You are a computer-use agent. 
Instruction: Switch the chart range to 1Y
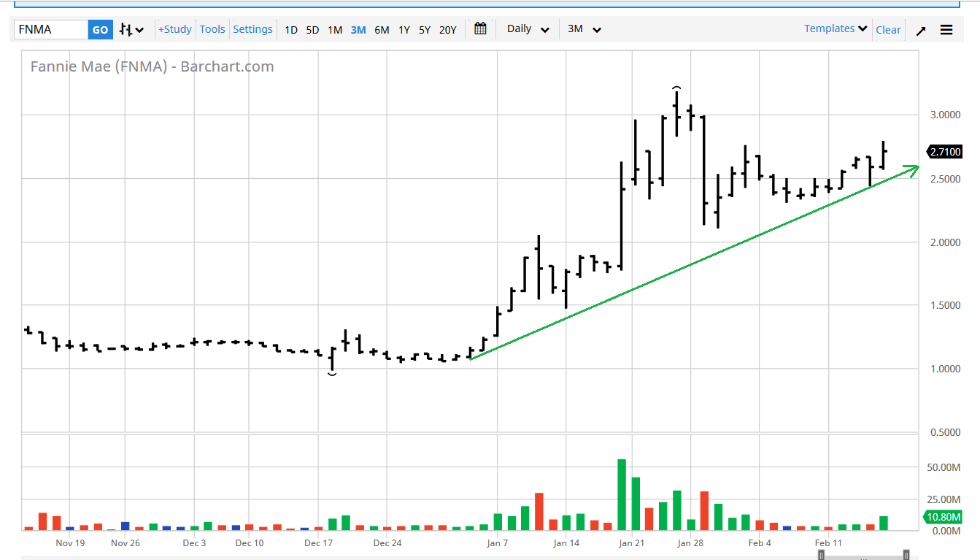404,30
